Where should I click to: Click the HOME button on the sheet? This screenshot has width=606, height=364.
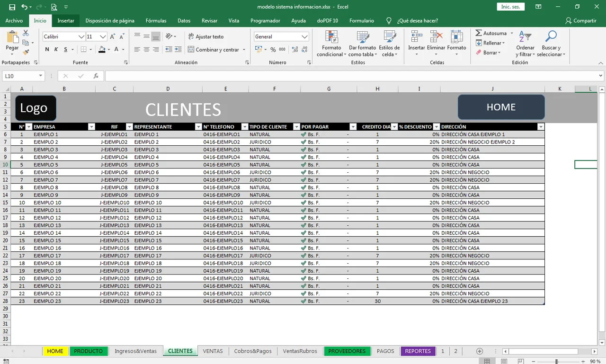(x=501, y=107)
